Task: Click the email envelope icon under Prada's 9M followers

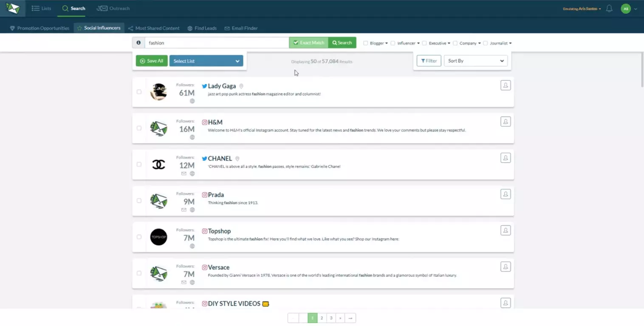Action: pos(184,210)
